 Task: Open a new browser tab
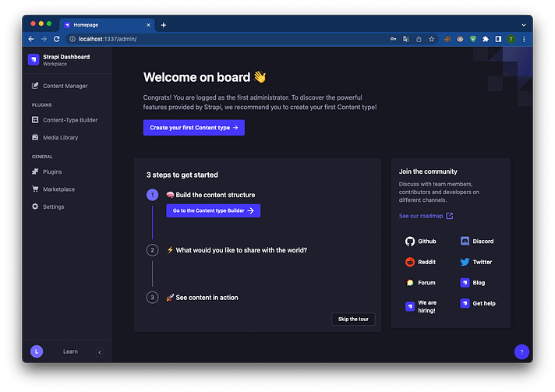(164, 25)
